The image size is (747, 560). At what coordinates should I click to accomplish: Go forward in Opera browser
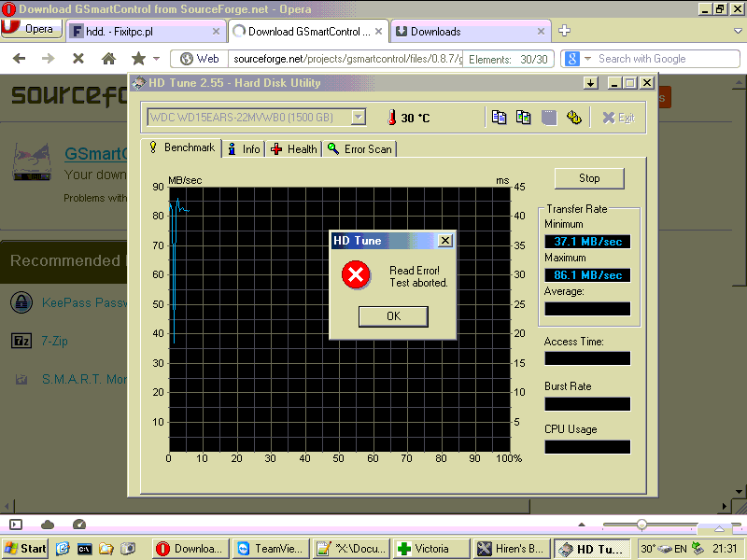click(49, 59)
